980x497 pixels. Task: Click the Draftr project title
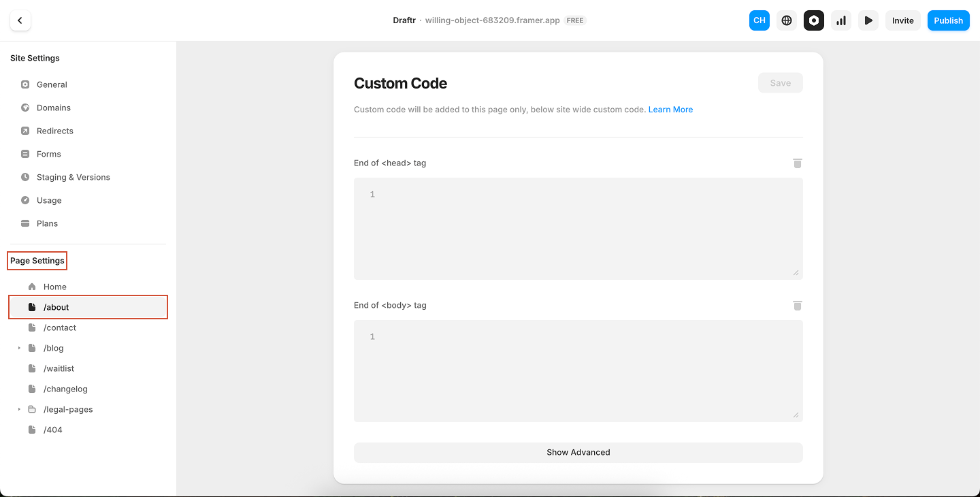pyautogui.click(x=404, y=20)
